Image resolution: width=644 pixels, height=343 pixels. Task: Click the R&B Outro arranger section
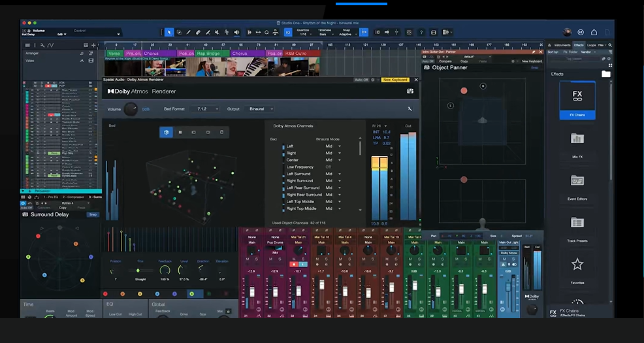point(302,54)
